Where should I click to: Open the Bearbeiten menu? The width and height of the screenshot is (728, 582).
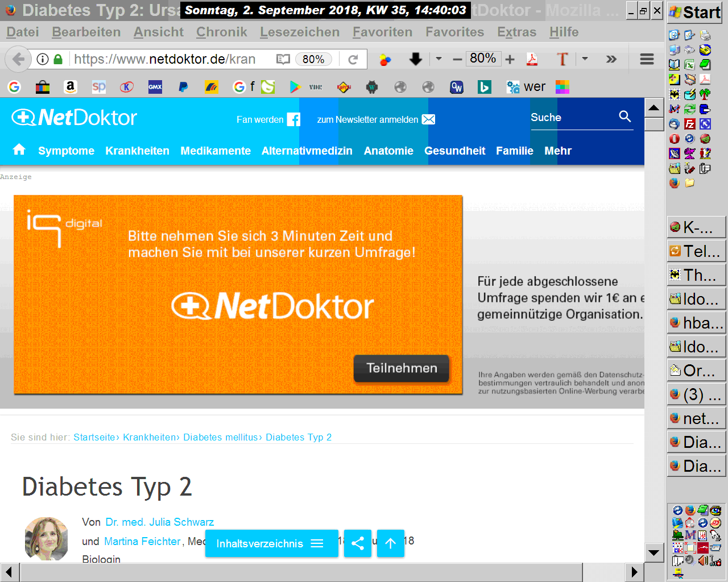point(86,32)
